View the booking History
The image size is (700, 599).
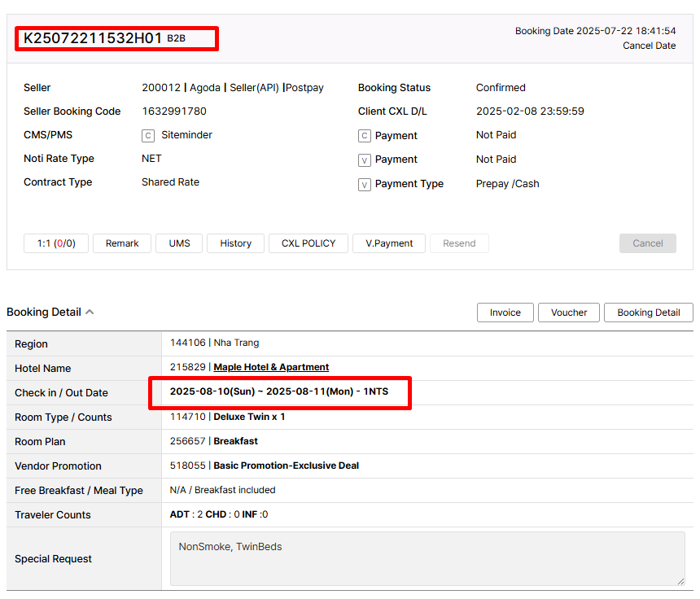pyautogui.click(x=235, y=243)
